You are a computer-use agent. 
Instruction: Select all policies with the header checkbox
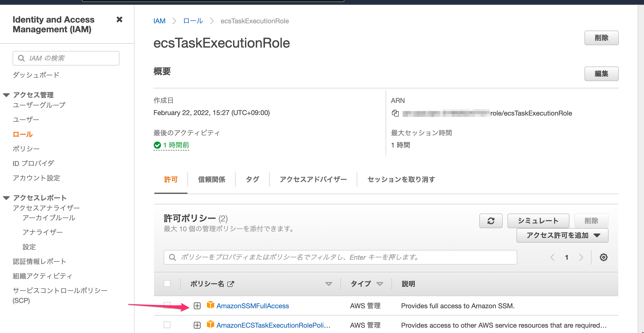point(167,283)
